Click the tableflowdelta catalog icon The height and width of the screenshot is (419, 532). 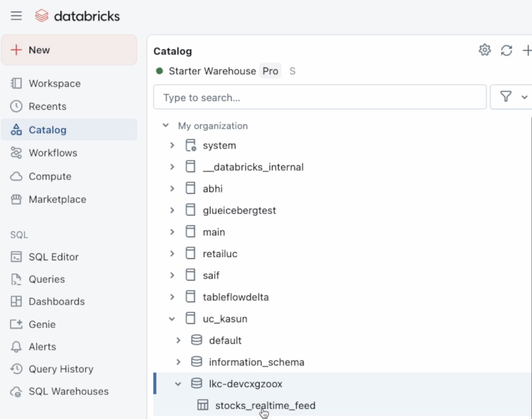pyautogui.click(x=190, y=297)
